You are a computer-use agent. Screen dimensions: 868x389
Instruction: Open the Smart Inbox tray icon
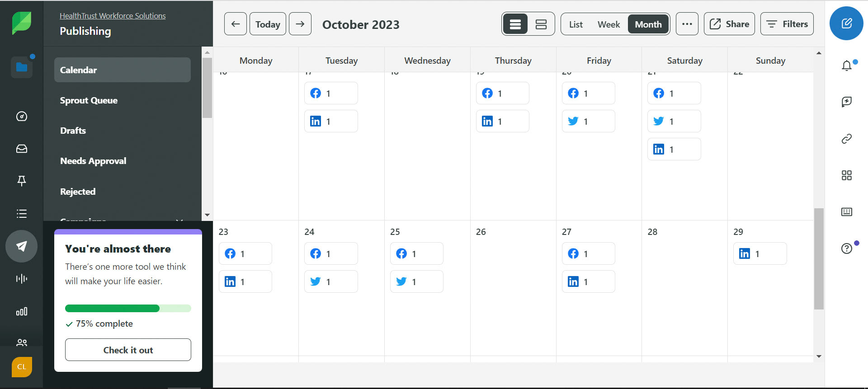pyautogui.click(x=22, y=149)
